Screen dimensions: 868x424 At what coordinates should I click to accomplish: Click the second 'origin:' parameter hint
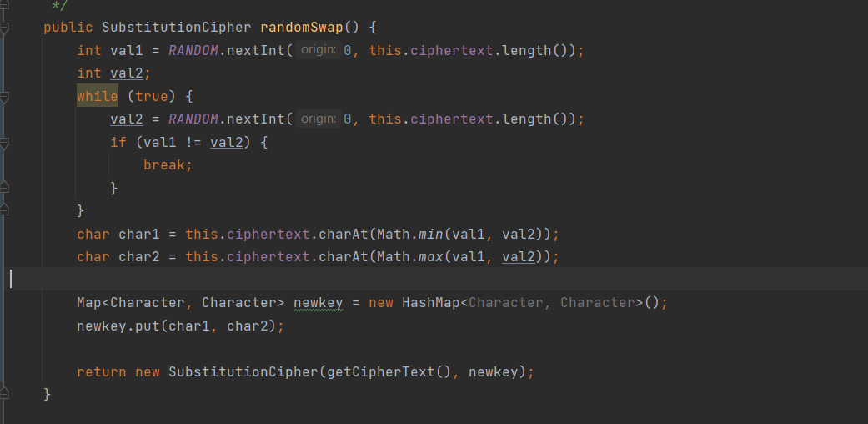coord(319,119)
